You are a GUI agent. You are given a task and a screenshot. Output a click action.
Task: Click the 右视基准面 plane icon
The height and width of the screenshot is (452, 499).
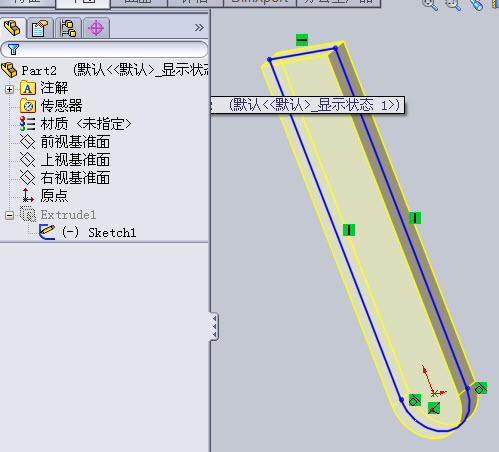(x=27, y=178)
